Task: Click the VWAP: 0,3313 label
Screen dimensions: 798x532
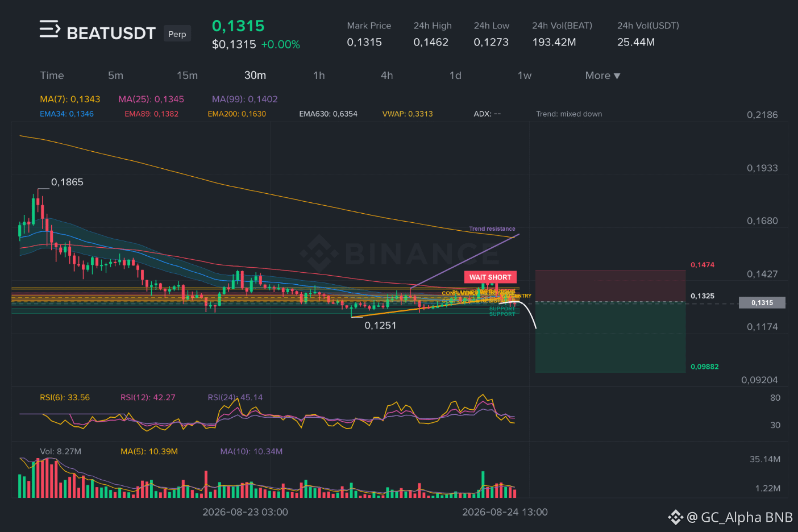Action: click(x=408, y=114)
